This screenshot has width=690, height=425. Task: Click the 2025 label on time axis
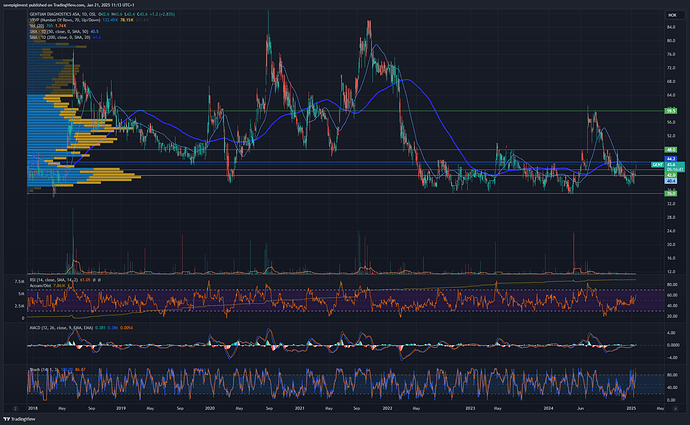pyautogui.click(x=631, y=408)
